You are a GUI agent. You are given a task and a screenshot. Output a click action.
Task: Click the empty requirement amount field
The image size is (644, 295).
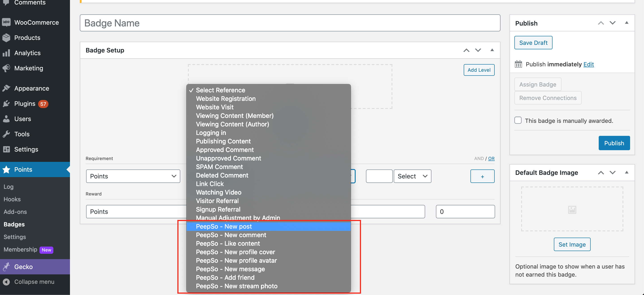pyautogui.click(x=379, y=176)
